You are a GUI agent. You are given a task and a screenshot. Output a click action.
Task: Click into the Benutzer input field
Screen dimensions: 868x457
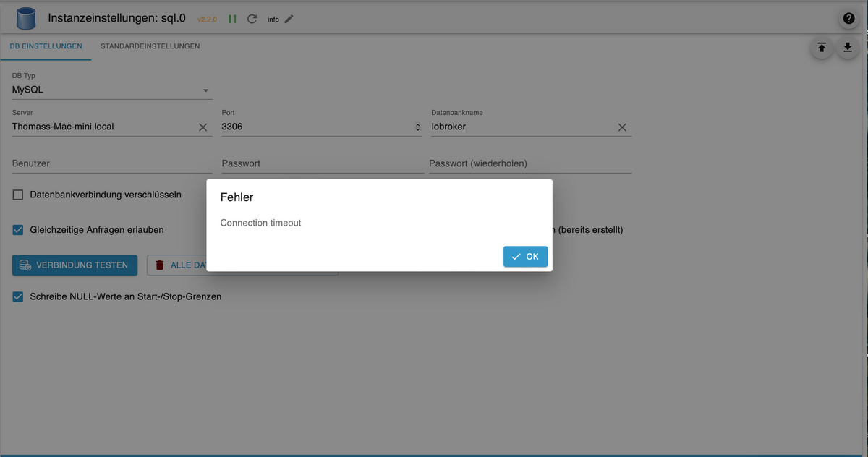click(x=112, y=163)
